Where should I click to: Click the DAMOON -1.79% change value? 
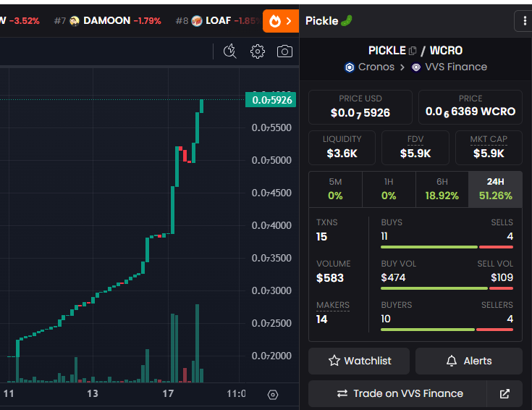(x=147, y=21)
